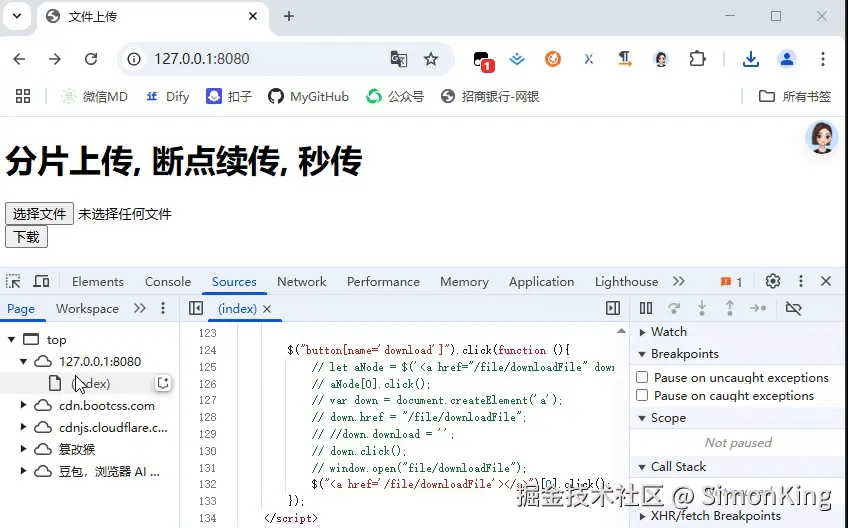The image size is (848, 528).
Task: Reload the page with refresh icon
Action: tap(91, 59)
